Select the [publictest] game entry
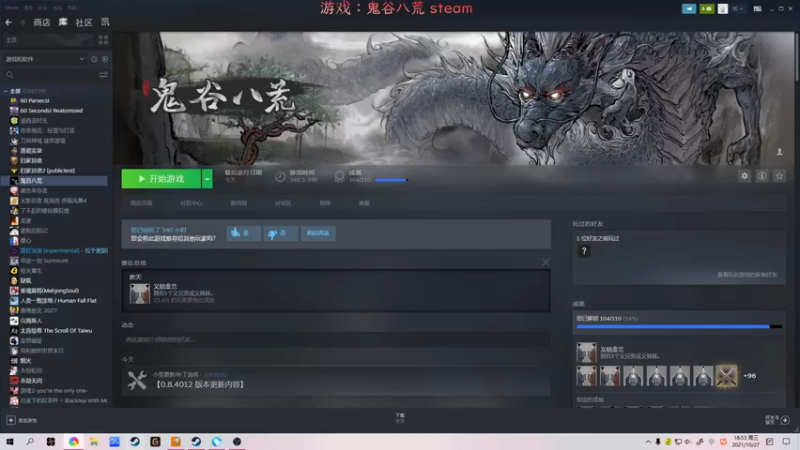This screenshot has height=450, width=800. 47,171
